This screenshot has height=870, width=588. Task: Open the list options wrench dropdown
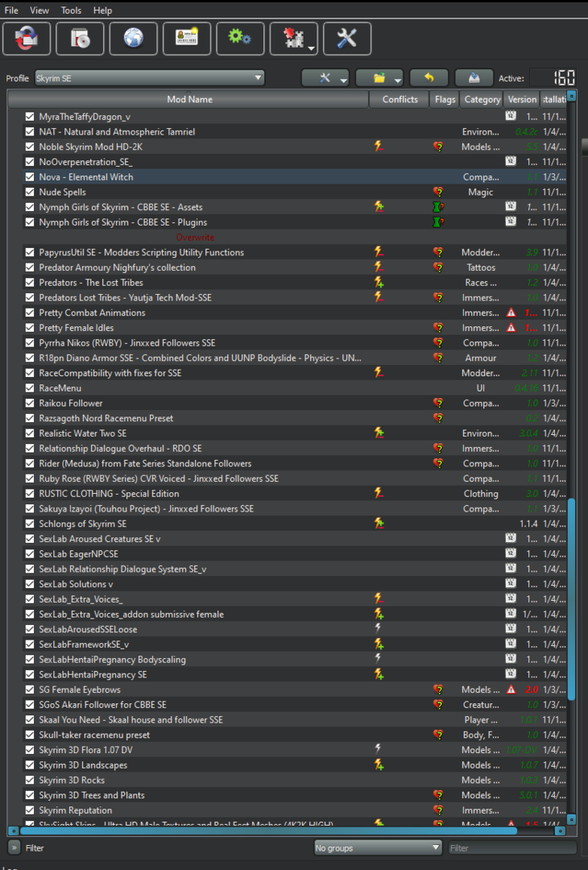(x=325, y=78)
